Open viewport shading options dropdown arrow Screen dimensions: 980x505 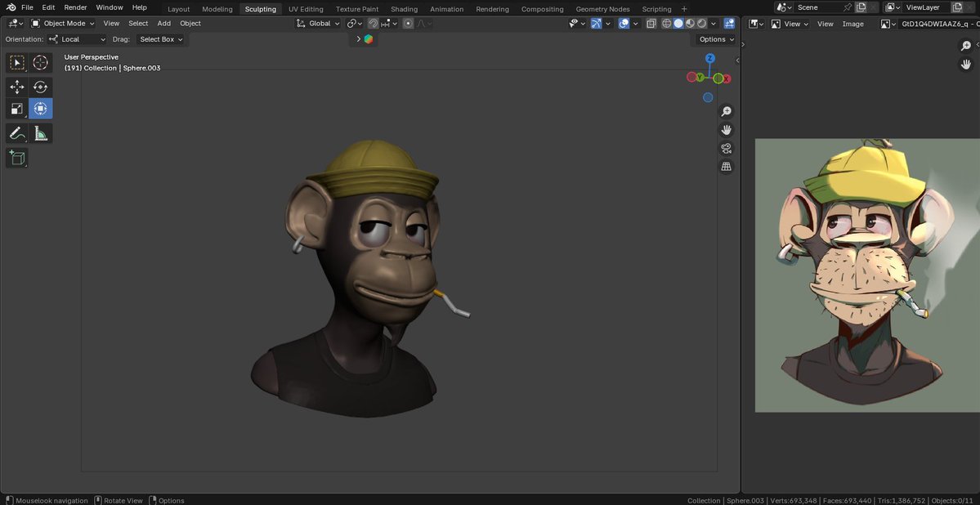713,23
